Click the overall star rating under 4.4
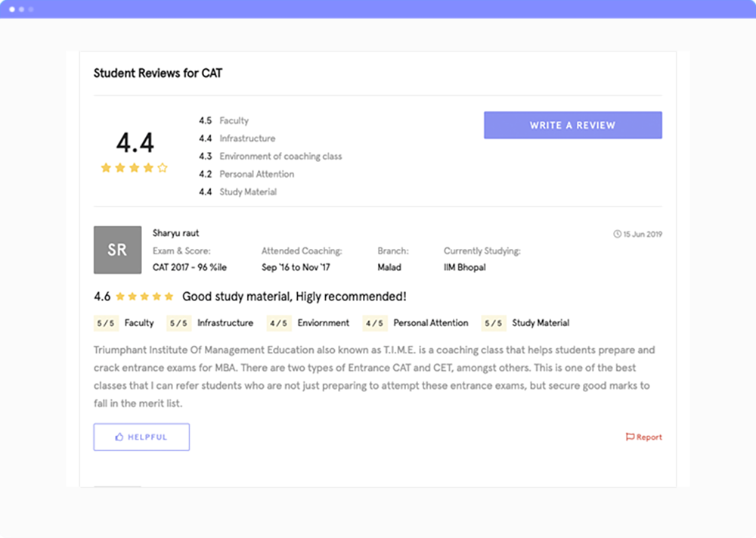Image resolution: width=756 pixels, height=538 pixels. coord(134,167)
